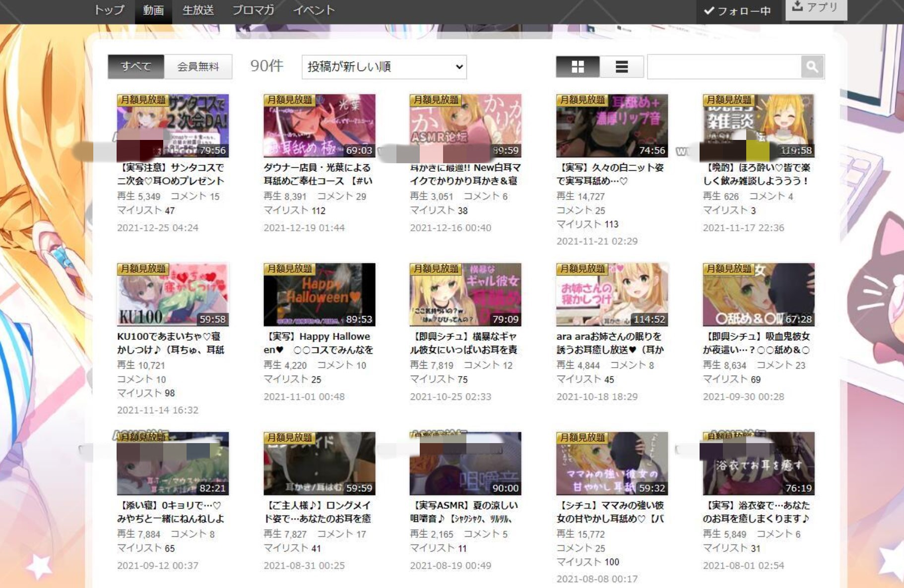Image resolution: width=904 pixels, height=588 pixels.
Task: Select the 会員無料 filter
Action: [197, 66]
